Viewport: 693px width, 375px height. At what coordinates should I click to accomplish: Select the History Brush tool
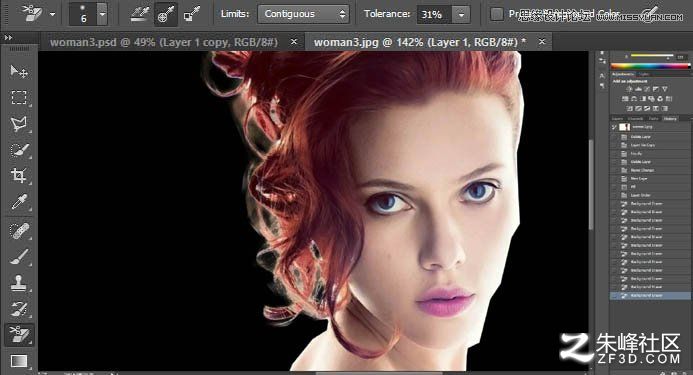tap(18, 309)
